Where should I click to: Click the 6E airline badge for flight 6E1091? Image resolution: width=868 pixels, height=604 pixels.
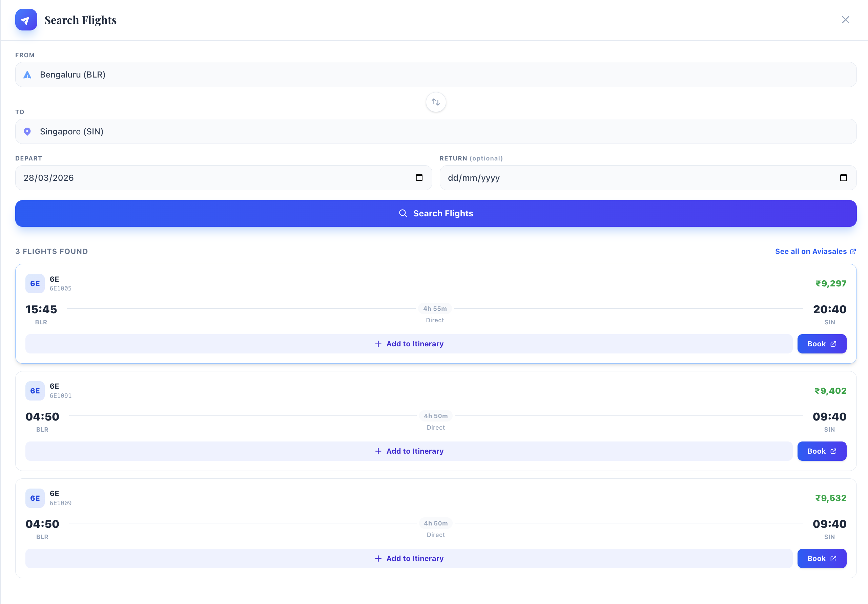click(x=35, y=391)
